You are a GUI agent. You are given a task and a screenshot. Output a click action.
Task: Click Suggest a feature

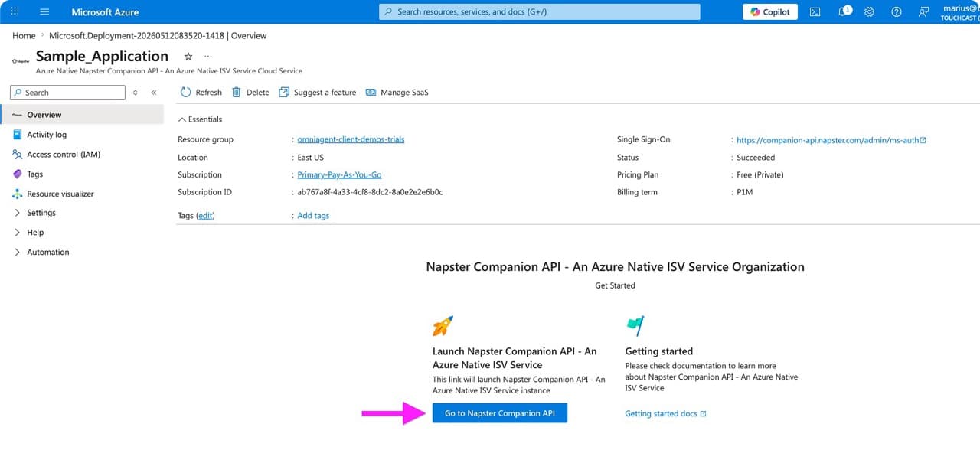click(x=318, y=93)
